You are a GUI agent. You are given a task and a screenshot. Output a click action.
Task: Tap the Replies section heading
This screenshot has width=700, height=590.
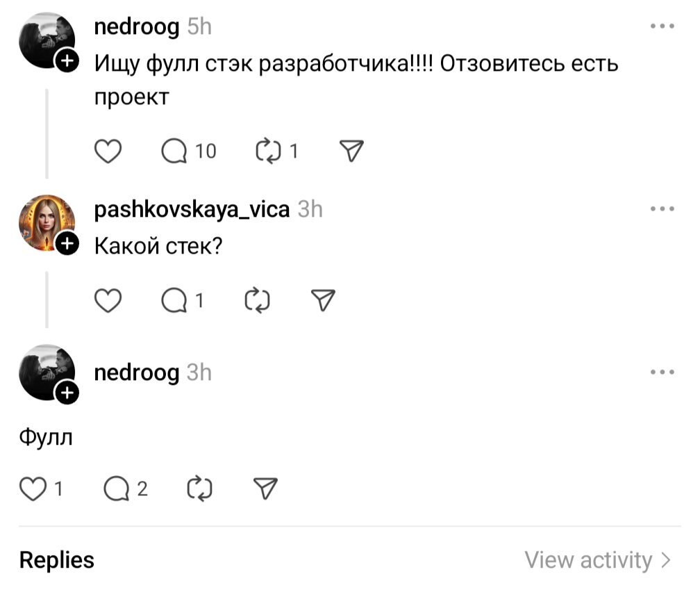coord(57,560)
